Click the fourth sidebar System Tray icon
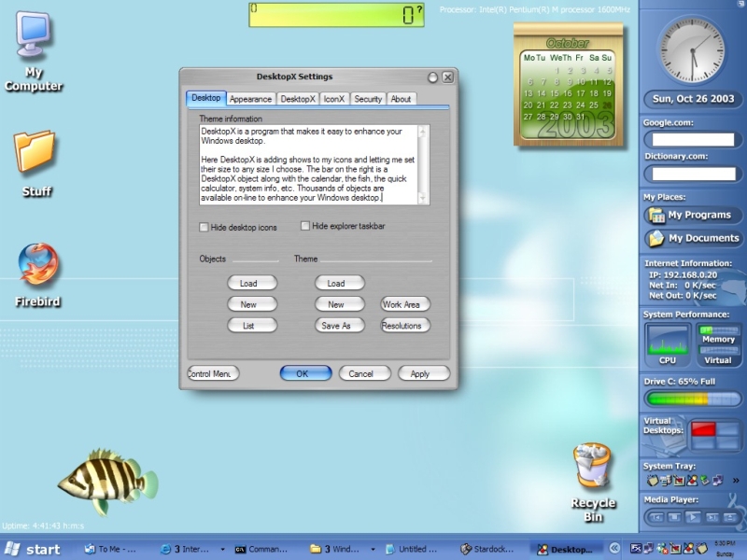The width and height of the screenshot is (747, 560). pyautogui.click(x=691, y=481)
